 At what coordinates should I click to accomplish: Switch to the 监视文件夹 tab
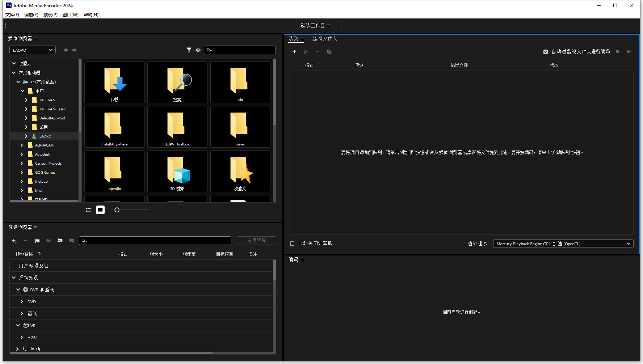click(324, 38)
